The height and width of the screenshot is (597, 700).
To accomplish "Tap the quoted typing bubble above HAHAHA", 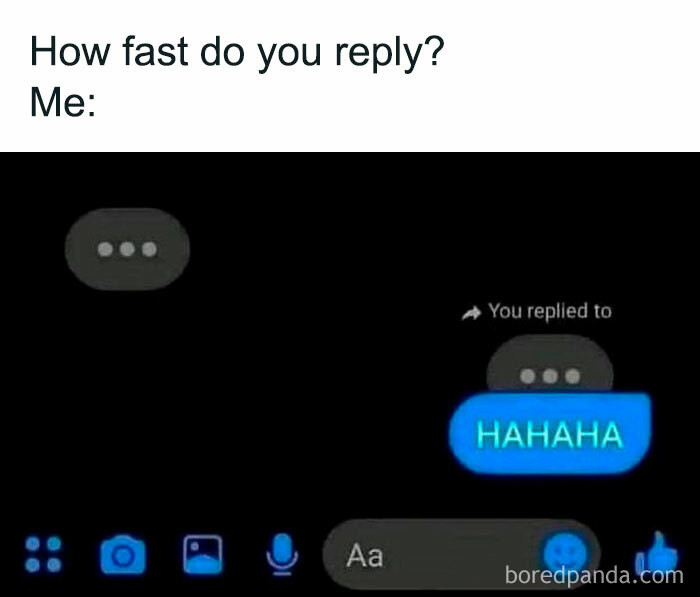I will (550, 364).
